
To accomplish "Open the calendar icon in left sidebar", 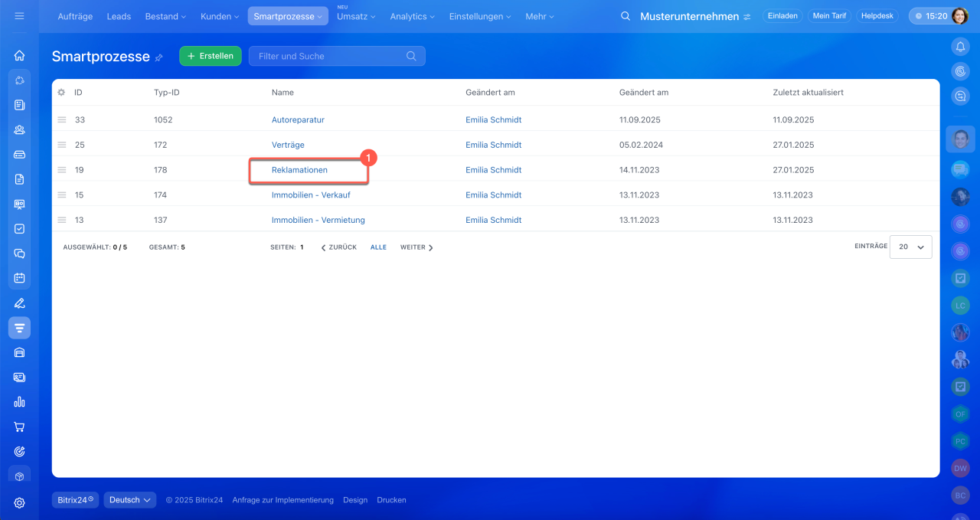I will pos(19,278).
